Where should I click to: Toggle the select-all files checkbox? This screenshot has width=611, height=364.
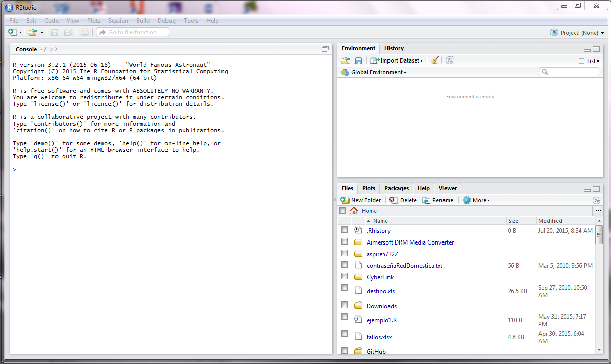(343, 211)
